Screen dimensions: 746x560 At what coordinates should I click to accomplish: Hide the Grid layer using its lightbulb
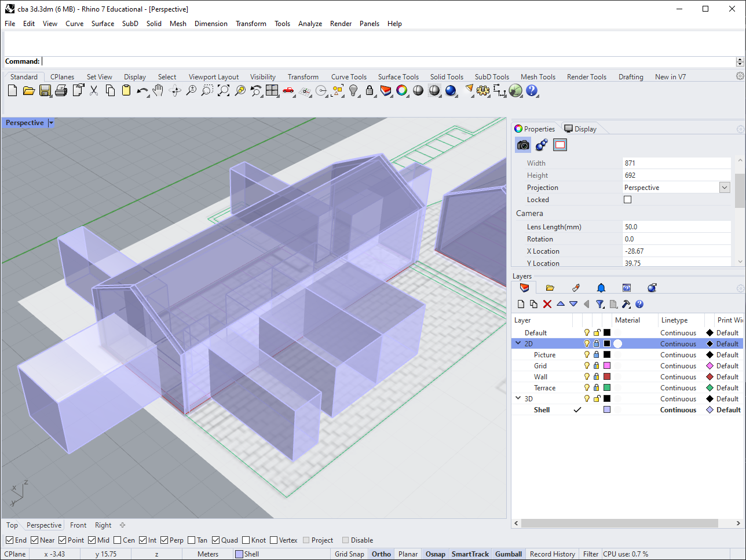tap(587, 366)
